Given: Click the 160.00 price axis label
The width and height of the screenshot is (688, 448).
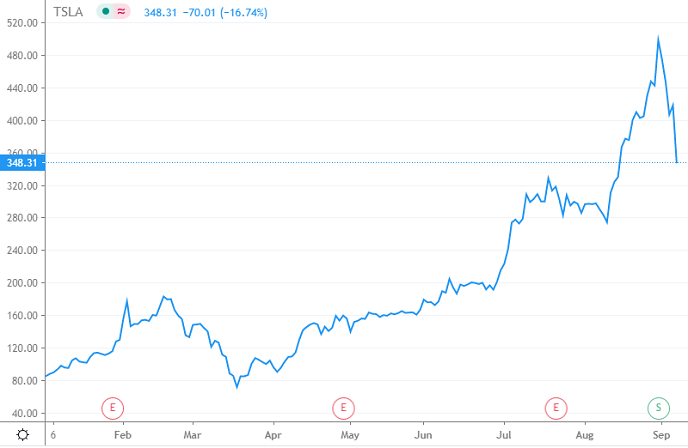Looking at the screenshot, I should pos(22,315).
